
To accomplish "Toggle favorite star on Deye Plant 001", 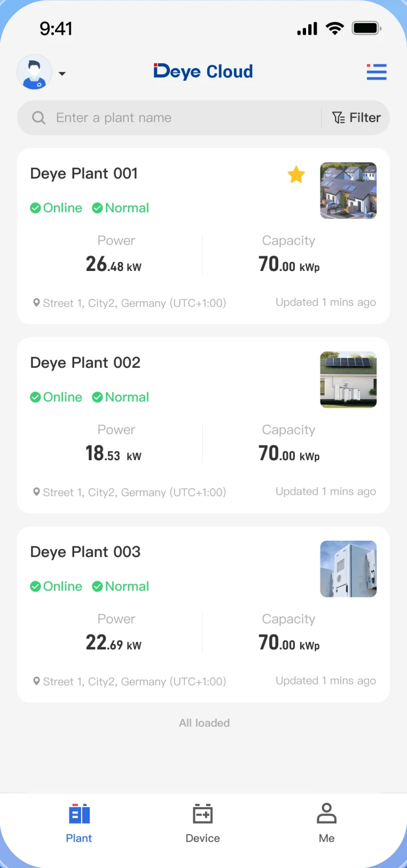I will (296, 174).
